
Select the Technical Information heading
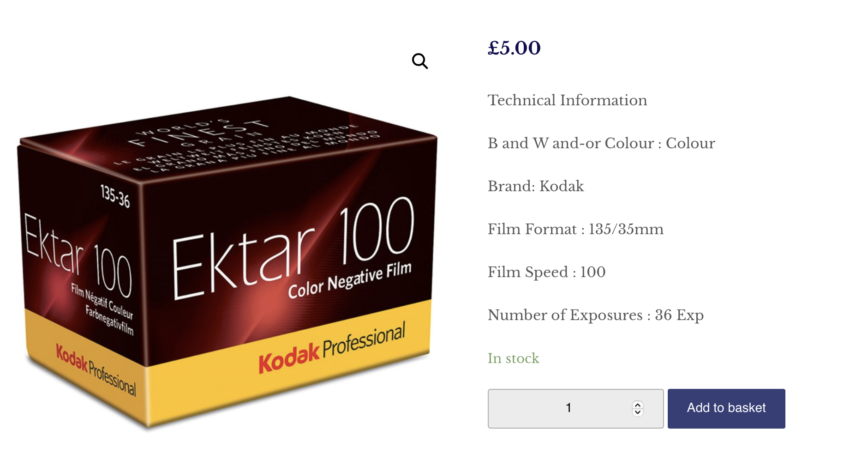pyautogui.click(x=567, y=100)
